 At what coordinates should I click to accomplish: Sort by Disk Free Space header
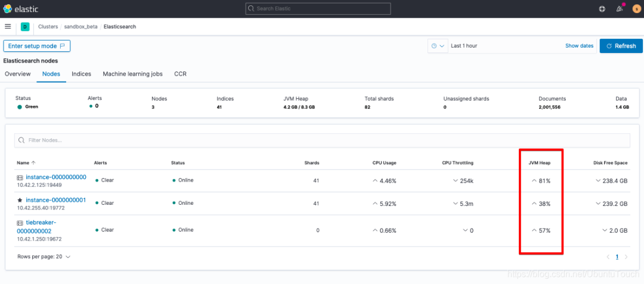(611, 163)
